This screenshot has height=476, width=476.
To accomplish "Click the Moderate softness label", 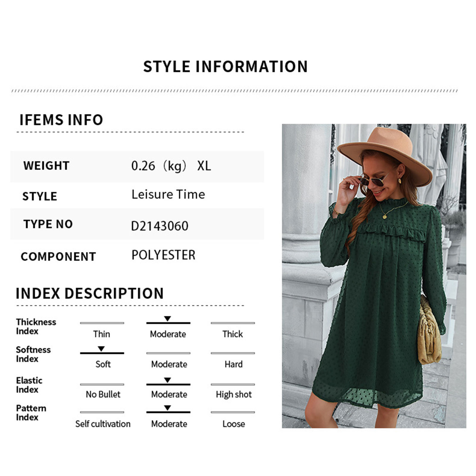I will pos(169,364).
